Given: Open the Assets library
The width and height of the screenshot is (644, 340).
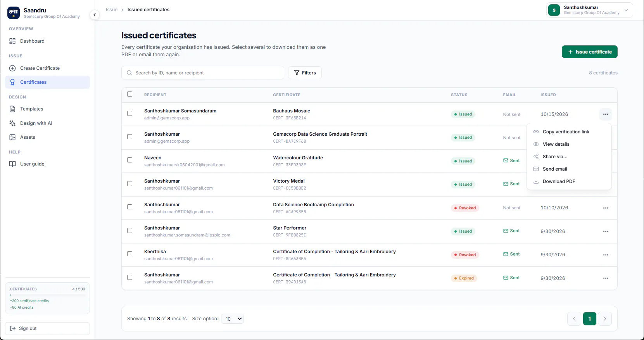Looking at the screenshot, I should click(47, 137).
